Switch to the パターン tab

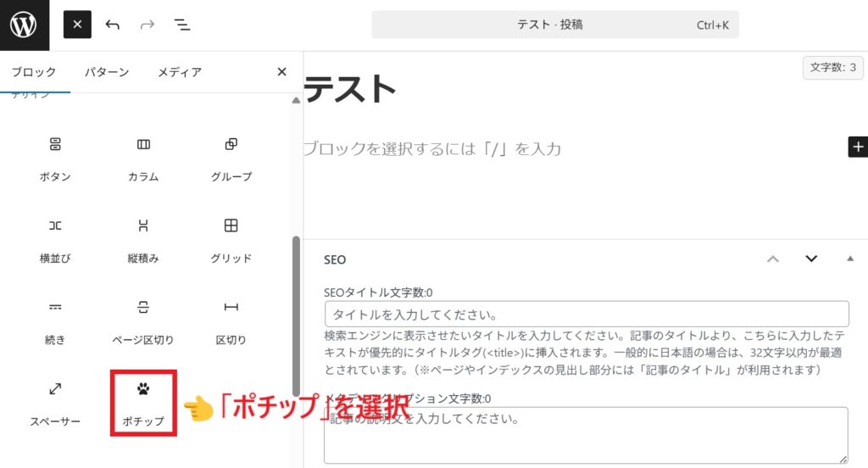107,72
